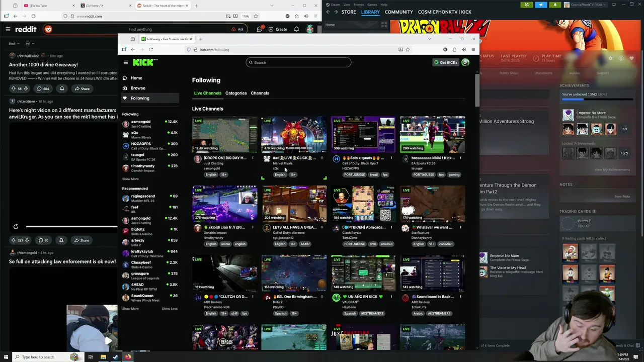List all tabs in the Kick browser window
The width and height of the screenshot is (644, 362).
429,39
